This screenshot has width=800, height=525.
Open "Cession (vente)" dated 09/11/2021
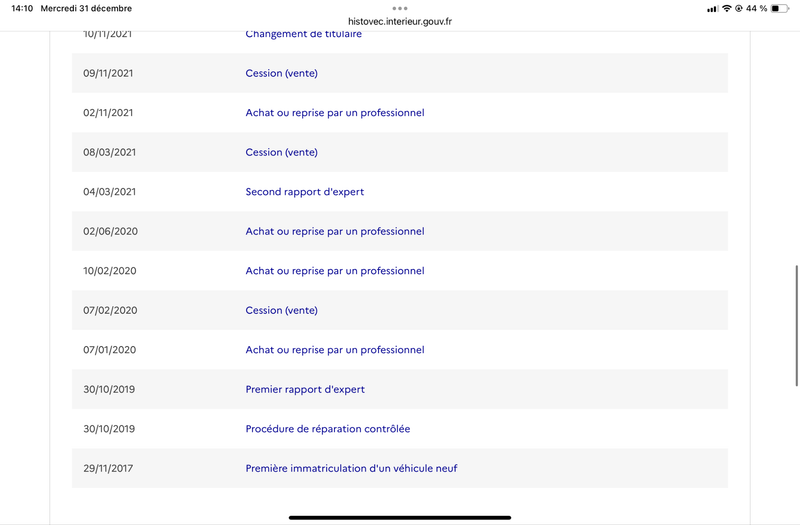click(281, 73)
